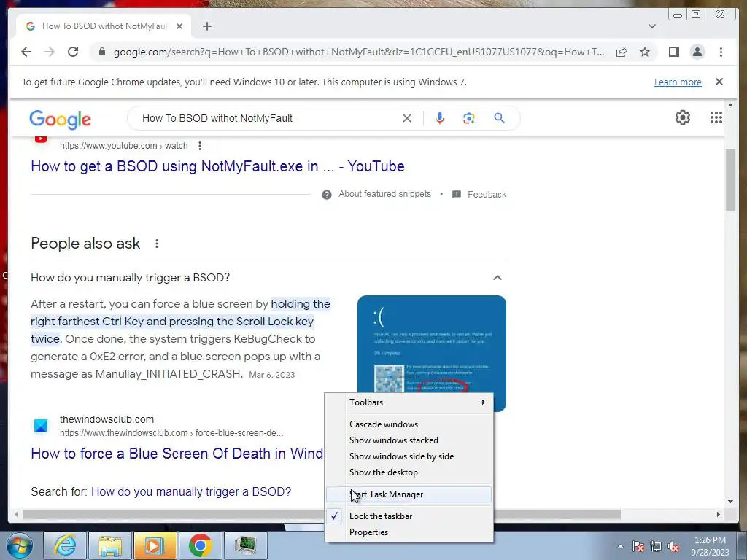
Task: Collapse 'How do you manually trigger a BSOD?'
Action: coord(498,278)
